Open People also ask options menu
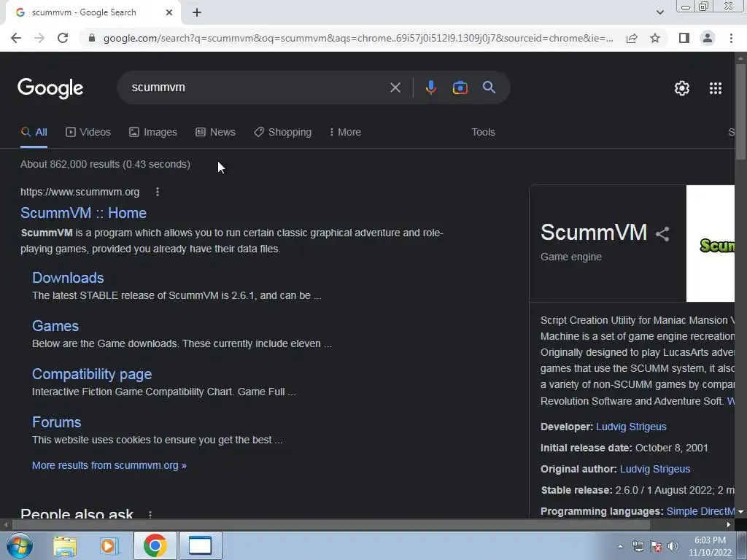This screenshot has height=560, width=747. pos(150,515)
